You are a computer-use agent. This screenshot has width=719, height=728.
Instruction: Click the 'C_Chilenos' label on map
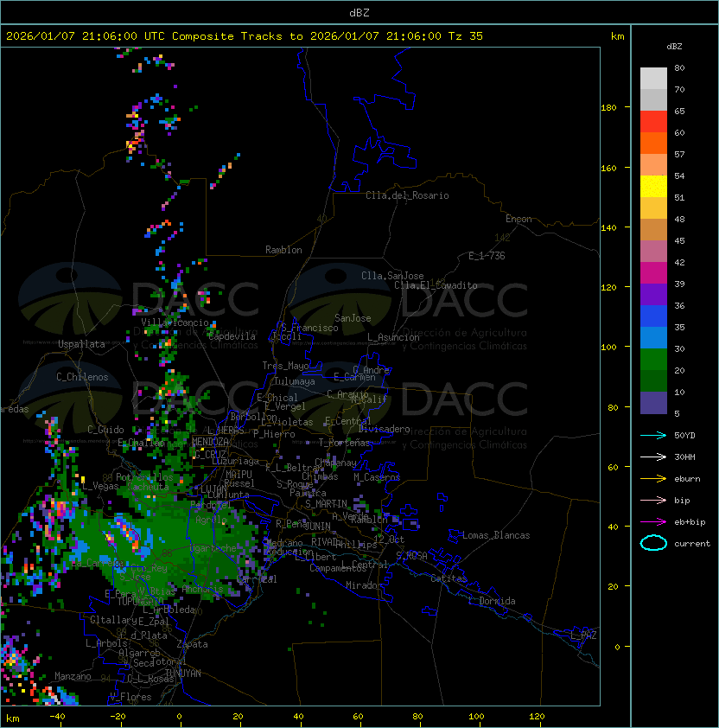tap(82, 376)
